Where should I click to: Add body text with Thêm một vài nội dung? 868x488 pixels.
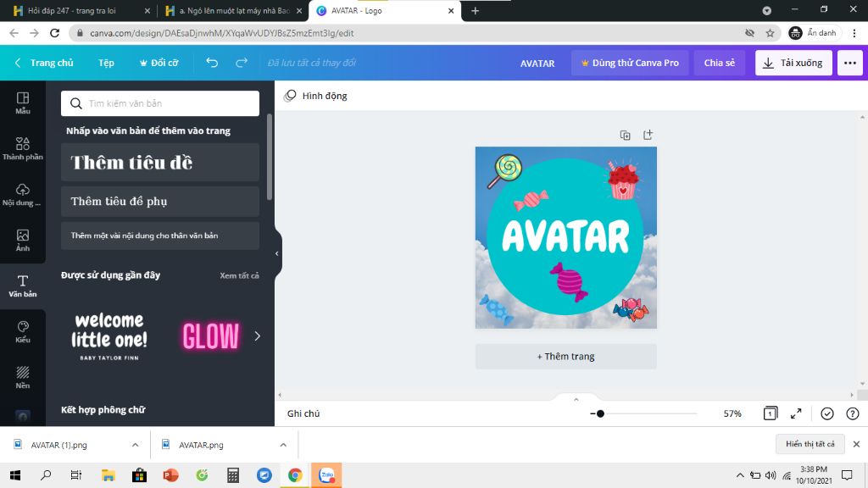pyautogui.click(x=160, y=236)
